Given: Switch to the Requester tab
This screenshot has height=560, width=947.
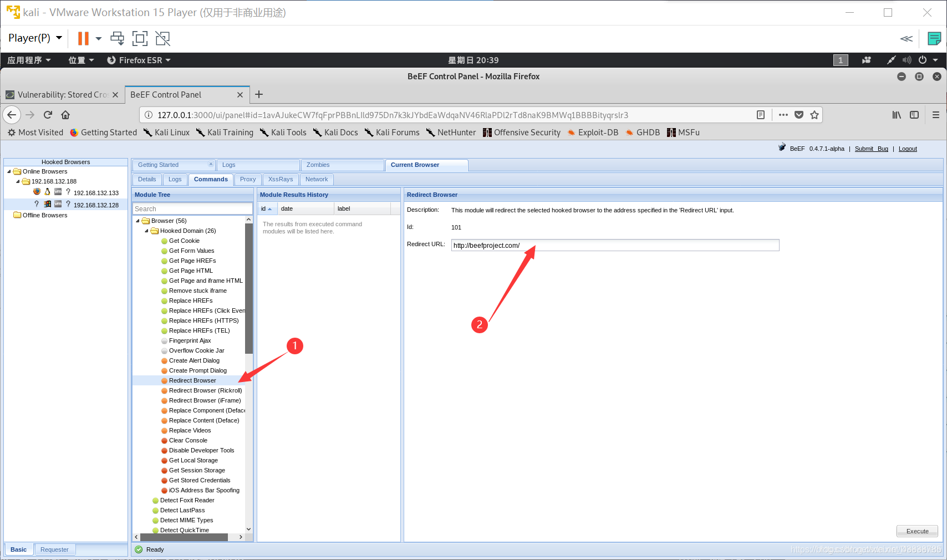Looking at the screenshot, I should (54, 549).
